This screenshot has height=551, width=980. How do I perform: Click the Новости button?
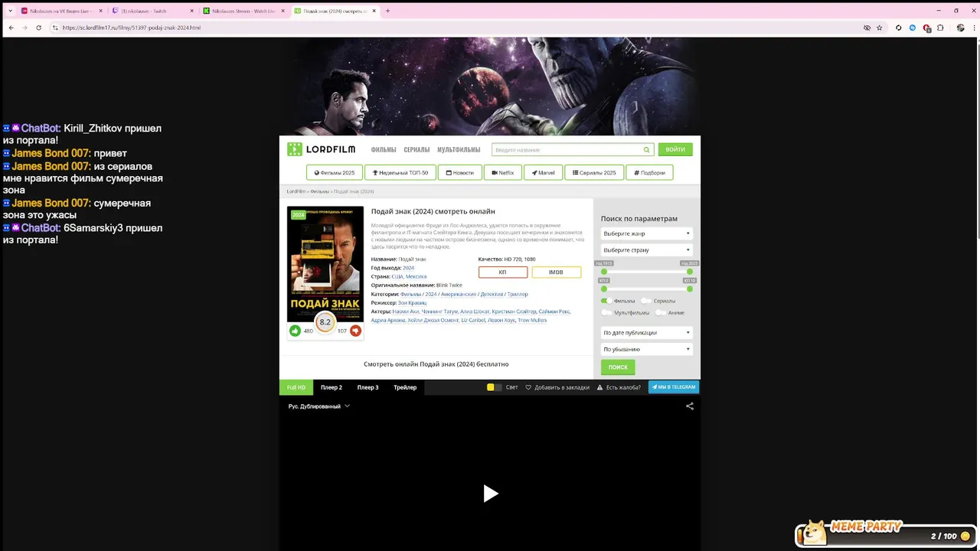coord(460,172)
